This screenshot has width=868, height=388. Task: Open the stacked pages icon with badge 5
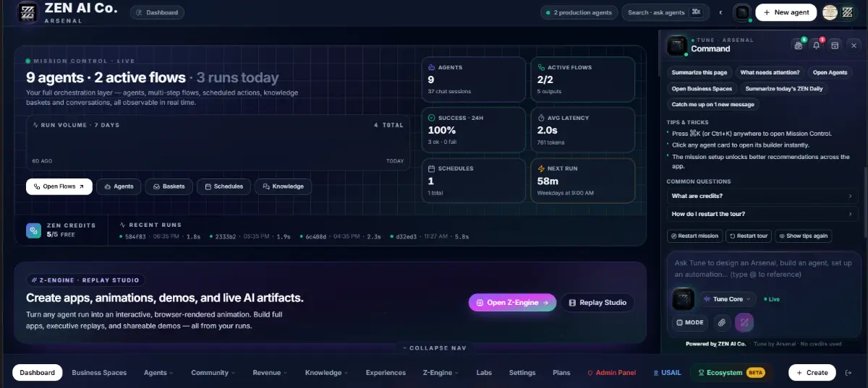799,46
